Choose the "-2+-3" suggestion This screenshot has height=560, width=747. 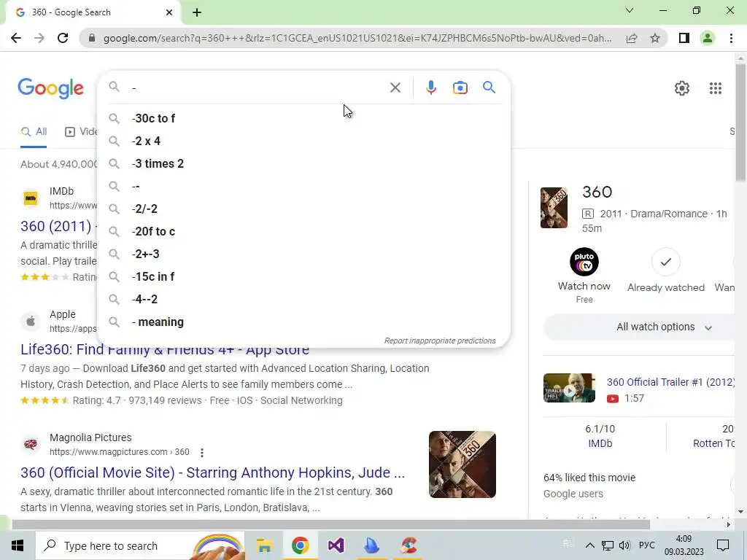303,254
